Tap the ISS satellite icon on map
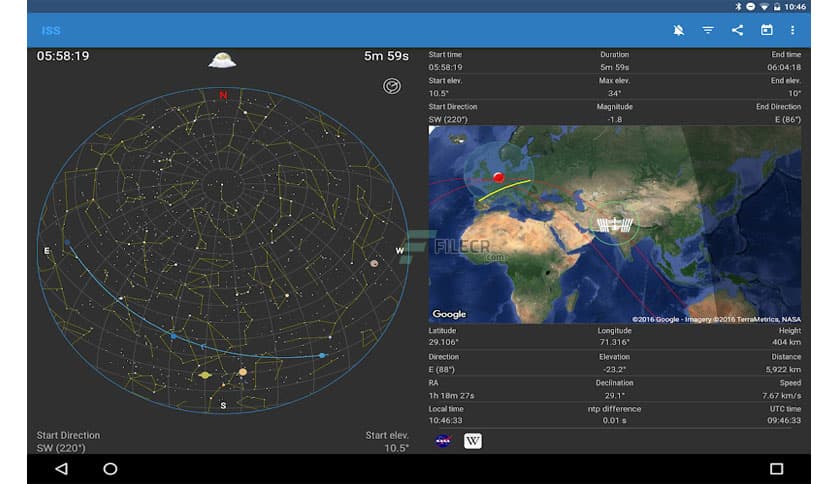The image size is (836, 484). [614, 224]
